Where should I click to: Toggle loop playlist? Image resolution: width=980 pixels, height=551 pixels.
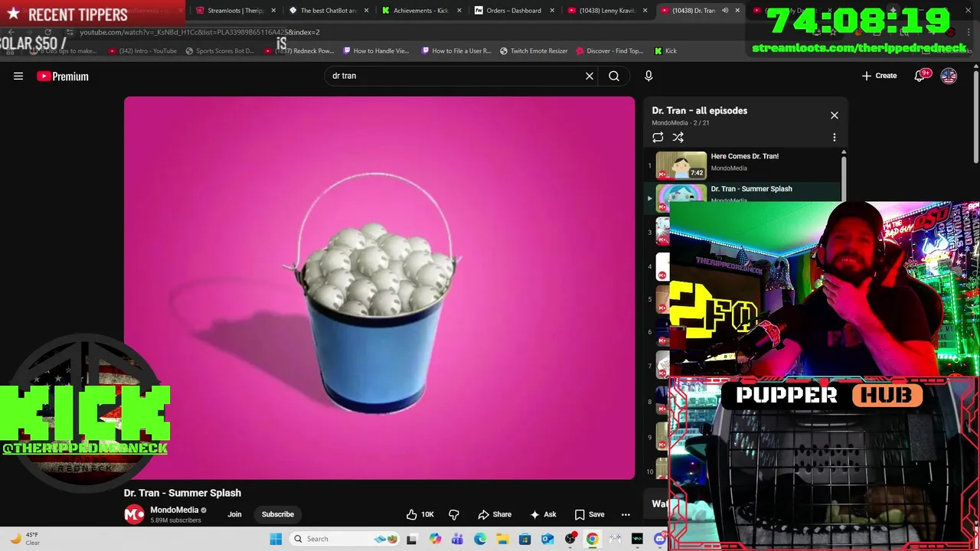(658, 138)
